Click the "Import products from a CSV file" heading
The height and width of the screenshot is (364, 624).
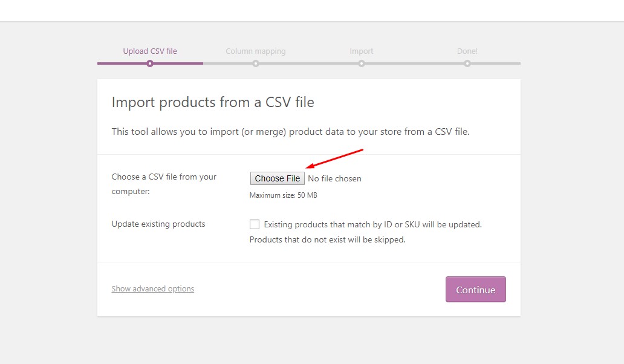click(x=213, y=102)
